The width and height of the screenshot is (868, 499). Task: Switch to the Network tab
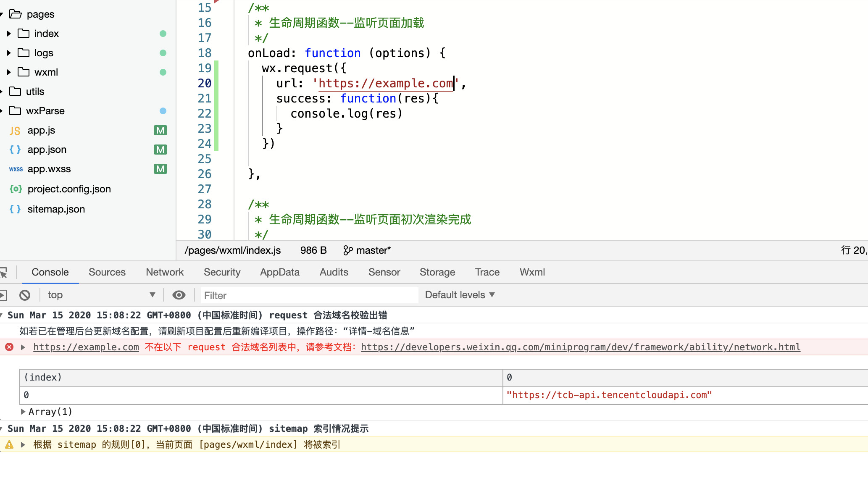tap(165, 272)
